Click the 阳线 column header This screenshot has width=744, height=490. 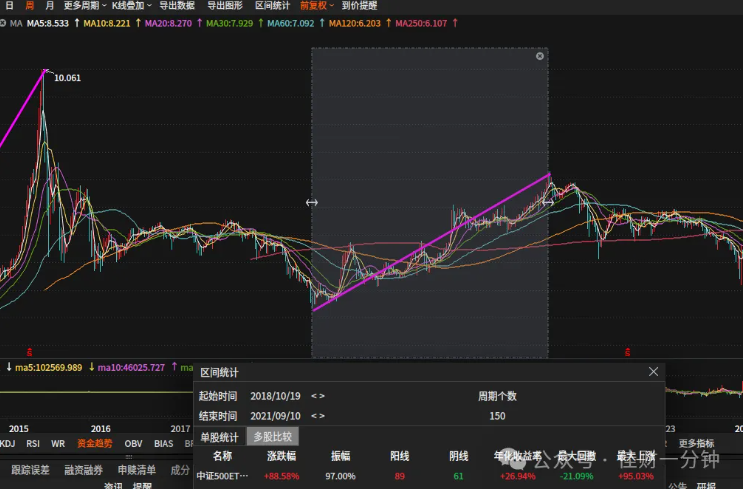[400, 456]
